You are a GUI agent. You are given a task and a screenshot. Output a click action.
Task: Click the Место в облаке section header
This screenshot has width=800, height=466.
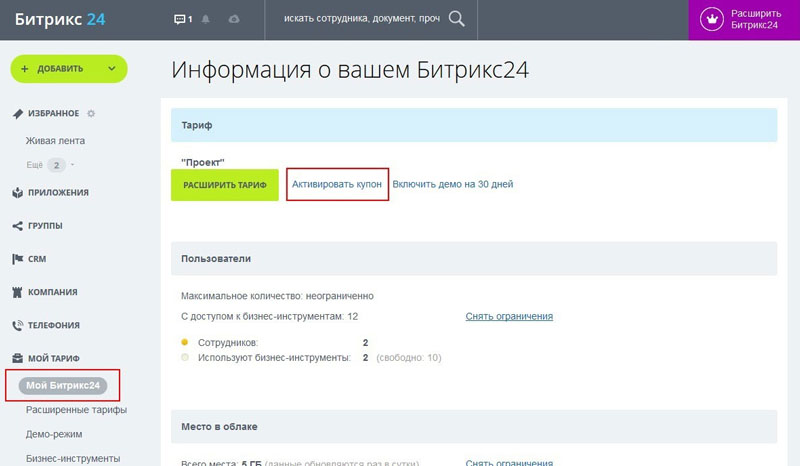(x=474, y=427)
